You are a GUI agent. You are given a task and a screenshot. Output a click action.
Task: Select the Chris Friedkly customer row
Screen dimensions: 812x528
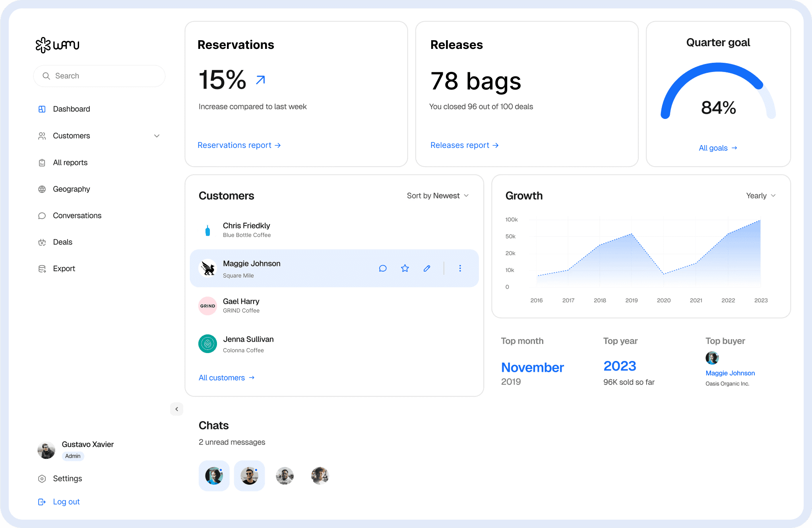(334, 230)
